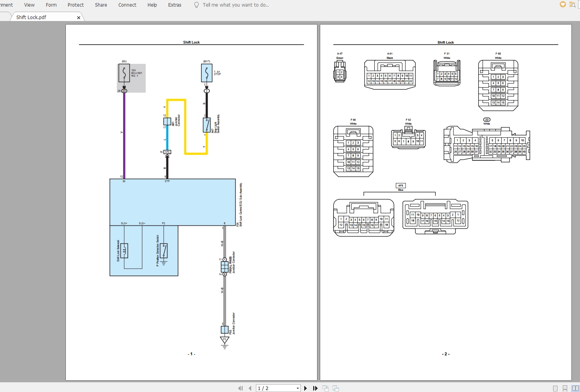Click the 2D White connector diagram

487,144
